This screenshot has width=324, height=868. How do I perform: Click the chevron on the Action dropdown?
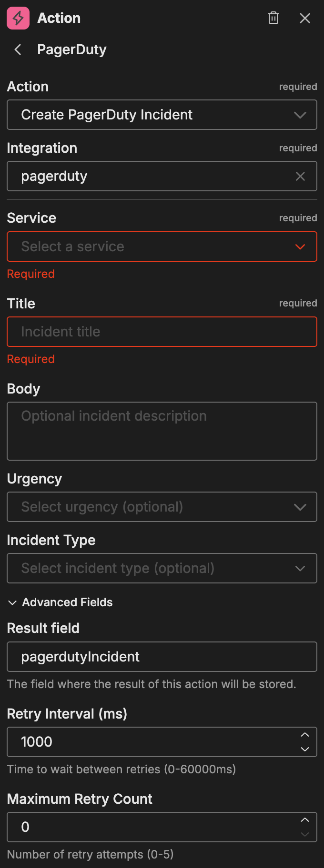tap(300, 115)
